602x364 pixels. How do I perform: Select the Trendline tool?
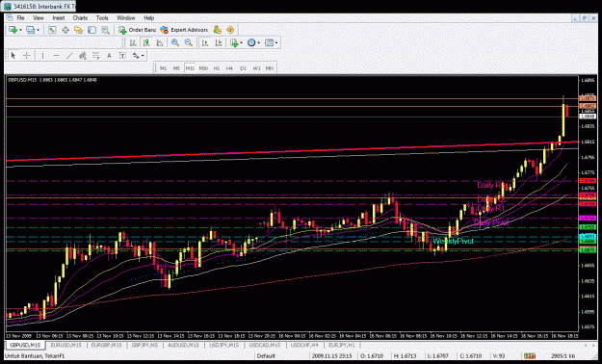tap(69, 56)
